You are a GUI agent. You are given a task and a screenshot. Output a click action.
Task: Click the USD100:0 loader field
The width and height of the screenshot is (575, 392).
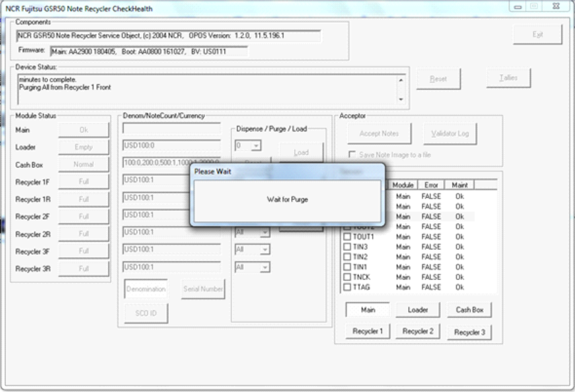172,146
